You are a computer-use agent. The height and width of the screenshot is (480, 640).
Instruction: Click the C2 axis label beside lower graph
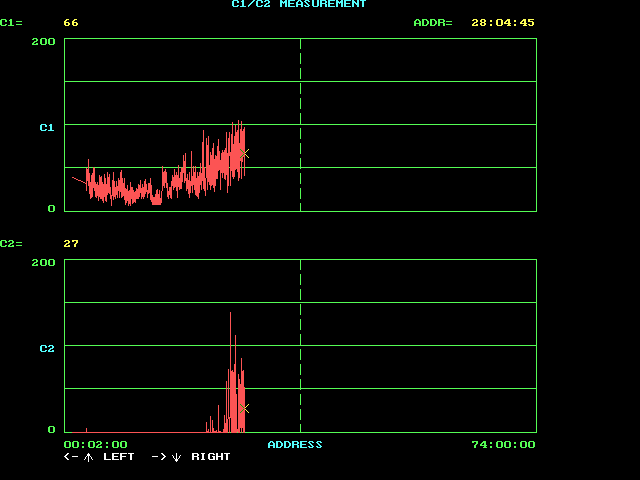[x=46, y=348]
